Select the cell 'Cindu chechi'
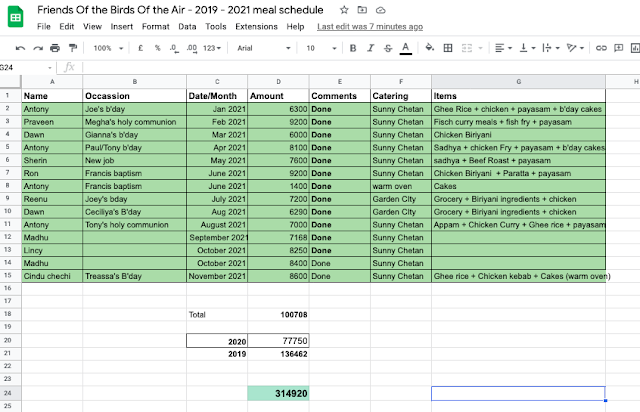640x412 pixels. click(x=52, y=276)
